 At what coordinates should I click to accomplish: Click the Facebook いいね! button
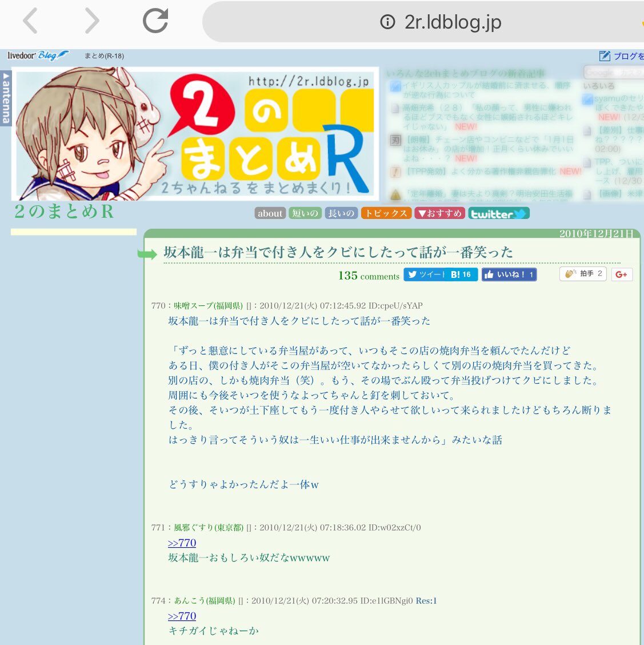coord(509,274)
